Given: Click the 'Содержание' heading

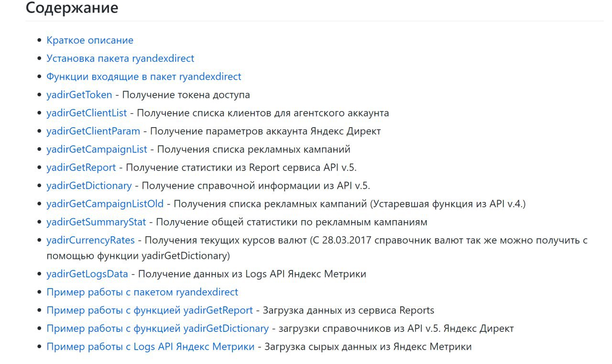Looking at the screenshot, I should click(x=72, y=8).
